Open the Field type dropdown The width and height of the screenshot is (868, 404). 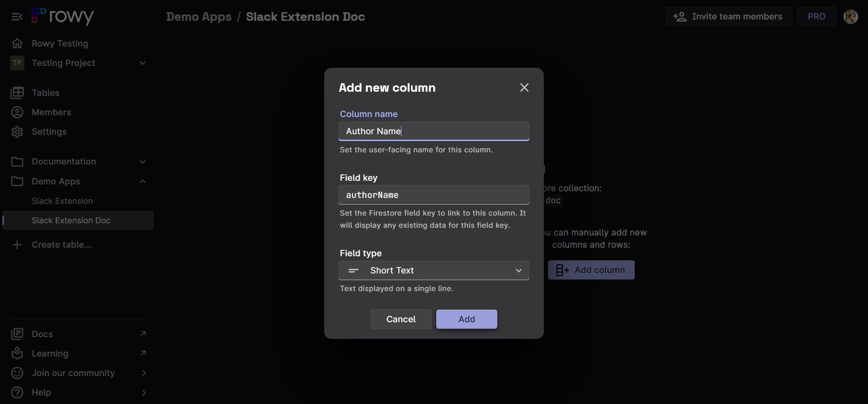[x=434, y=270]
